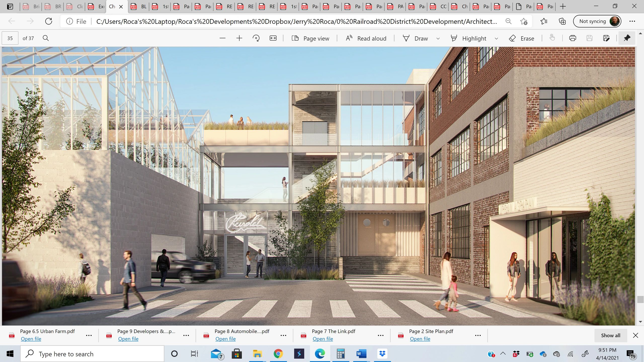Expand the Highlight color dropdown arrow
This screenshot has width=644, height=362.
(496, 38)
